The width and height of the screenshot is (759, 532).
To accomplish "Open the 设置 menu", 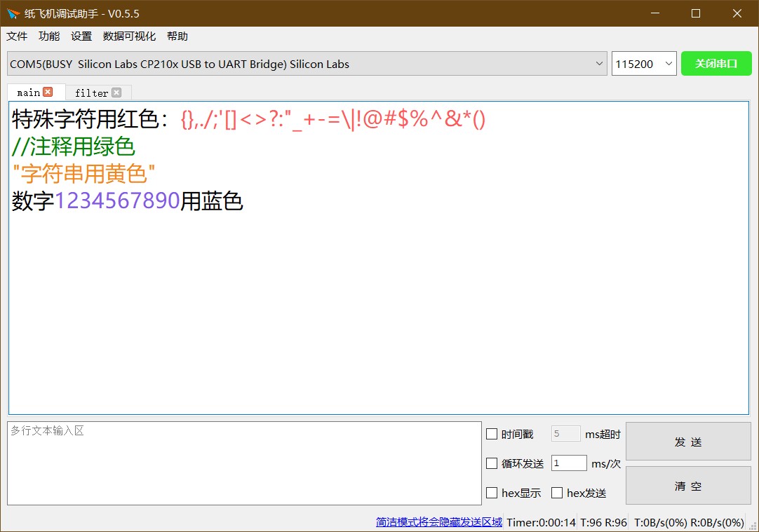I will [x=81, y=36].
